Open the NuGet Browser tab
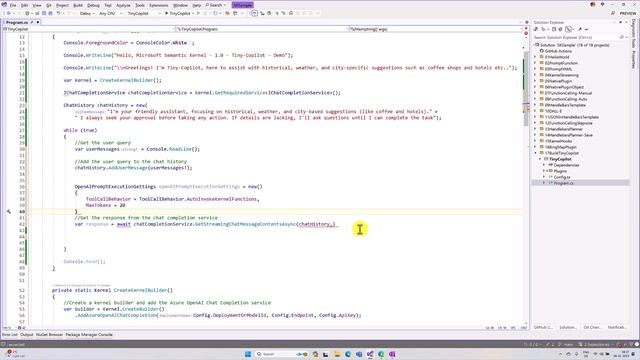 point(49,335)
